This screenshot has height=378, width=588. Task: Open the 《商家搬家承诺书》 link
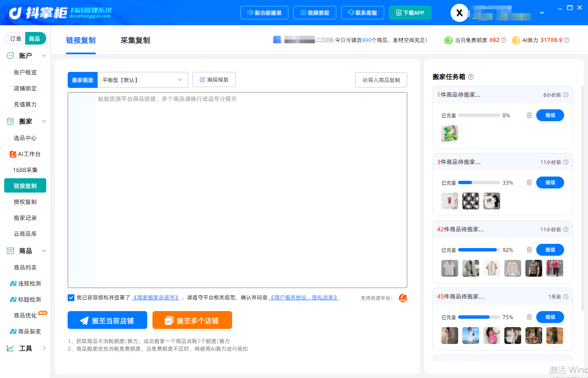point(156,298)
